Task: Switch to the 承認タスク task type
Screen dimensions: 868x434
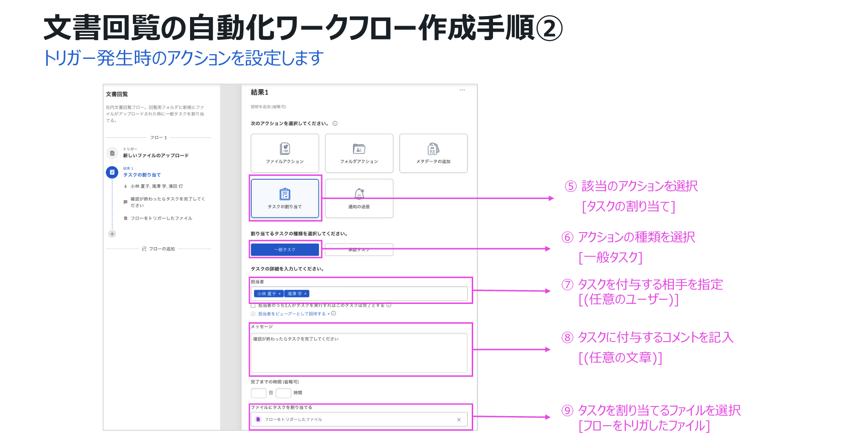Action: [x=359, y=250]
